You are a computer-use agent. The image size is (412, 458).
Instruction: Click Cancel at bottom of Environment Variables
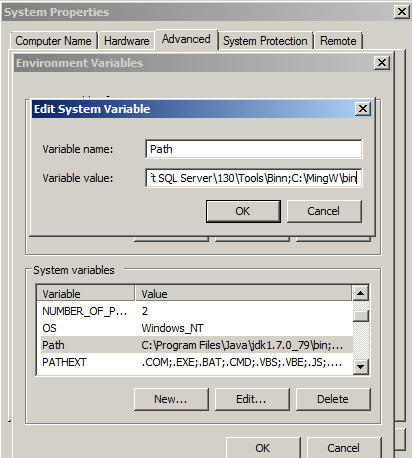[344, 448]
